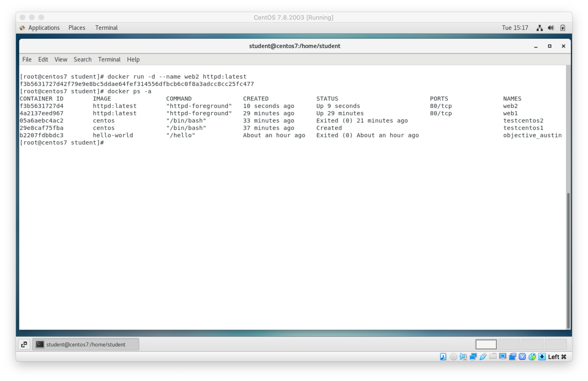Open the Terminal app menu in top bar
The height and width of the screenshot is (381, 588).
click(106, 28)
